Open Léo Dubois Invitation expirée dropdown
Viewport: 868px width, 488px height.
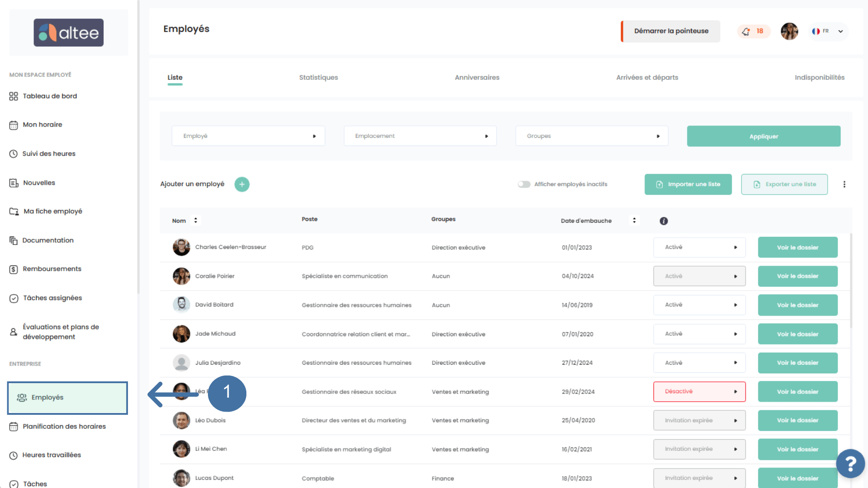point(699,421)
